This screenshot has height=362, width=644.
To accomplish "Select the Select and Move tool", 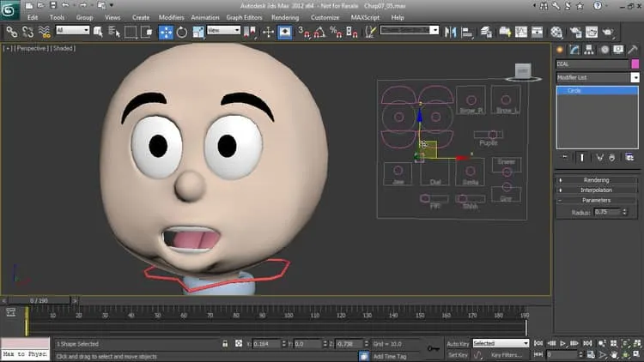I will pyautogui.click(x=166, y=32).
